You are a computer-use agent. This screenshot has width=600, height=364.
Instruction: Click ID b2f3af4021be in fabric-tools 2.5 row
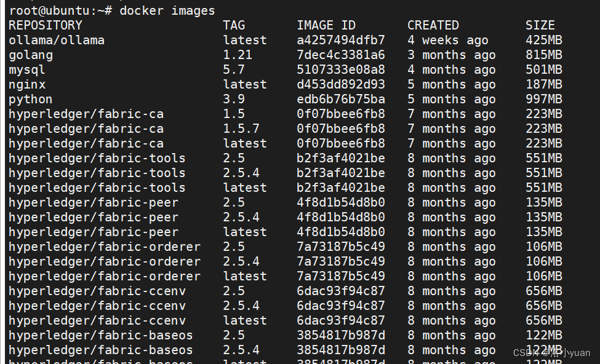tap(341, 158)
